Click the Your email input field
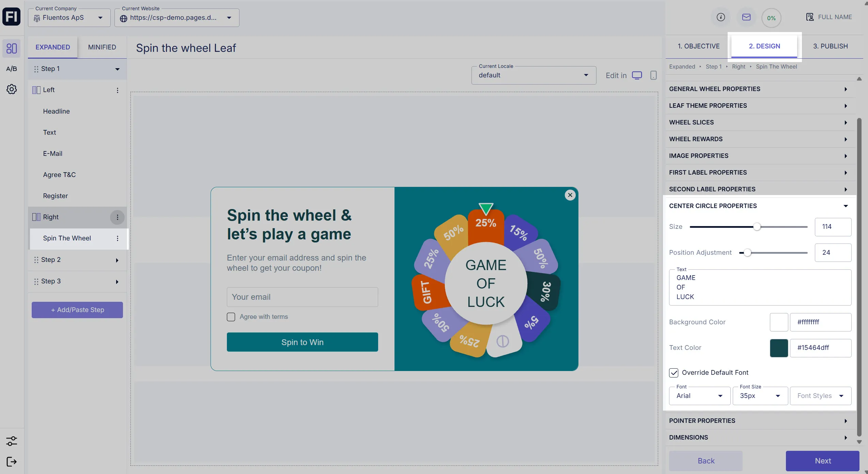This screenshot has height=474, width=868. [x=302, y=297]
